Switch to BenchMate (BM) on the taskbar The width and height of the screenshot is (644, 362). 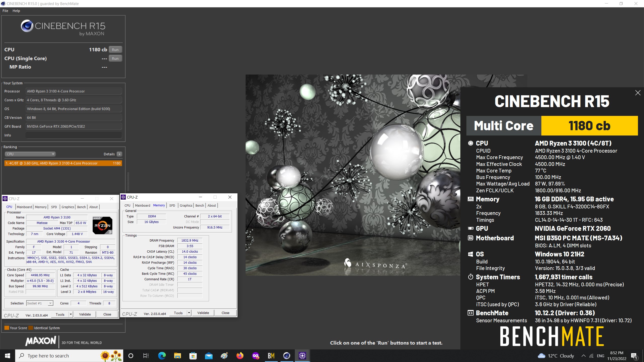[271, 356]
